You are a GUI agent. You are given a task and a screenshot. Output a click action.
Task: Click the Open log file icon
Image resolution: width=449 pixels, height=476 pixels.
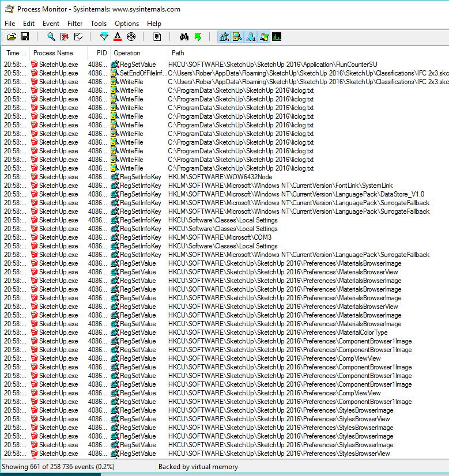pyautogui.click(x=12, y=37)
